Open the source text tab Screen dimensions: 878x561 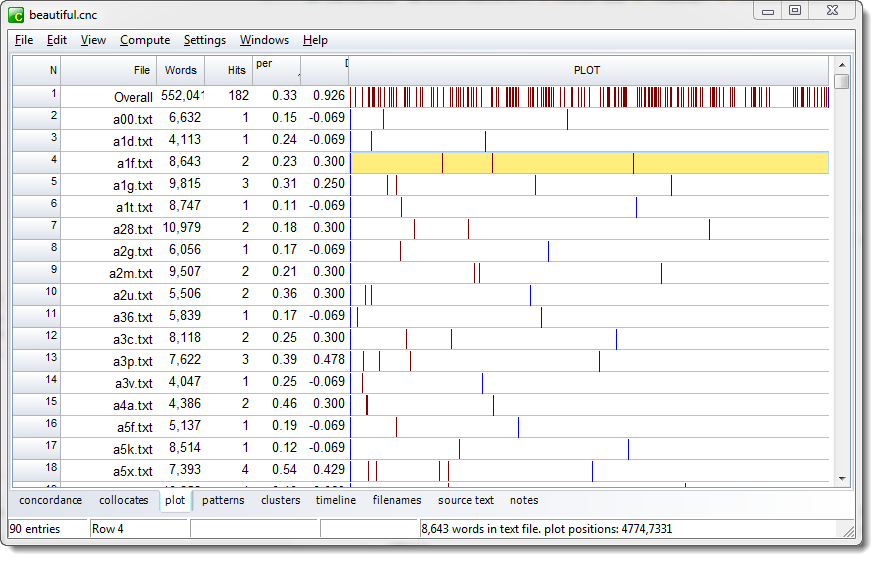[466, 500]
